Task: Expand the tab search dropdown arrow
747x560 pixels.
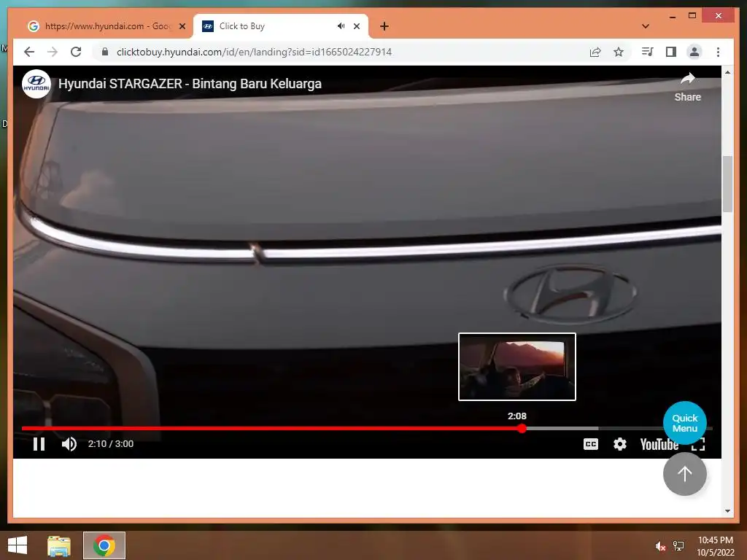Action: 646,26
